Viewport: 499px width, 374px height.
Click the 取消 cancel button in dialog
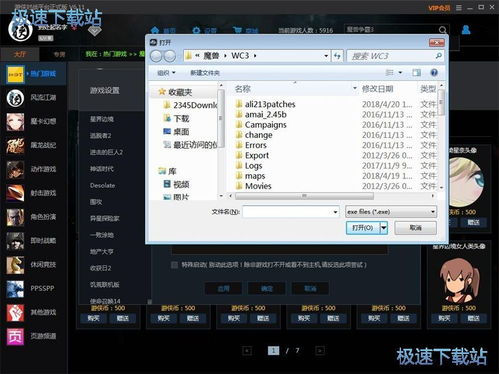coord(415,228)
